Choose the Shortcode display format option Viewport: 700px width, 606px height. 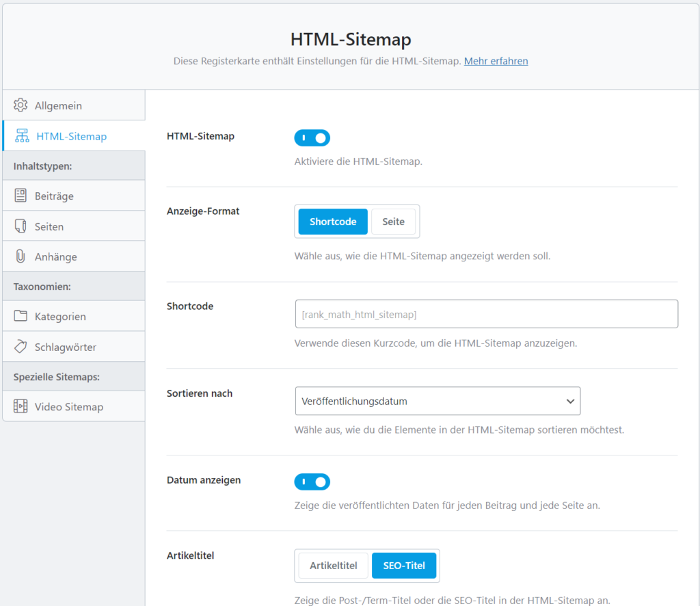pyautogui.click(x=333, y=222)
